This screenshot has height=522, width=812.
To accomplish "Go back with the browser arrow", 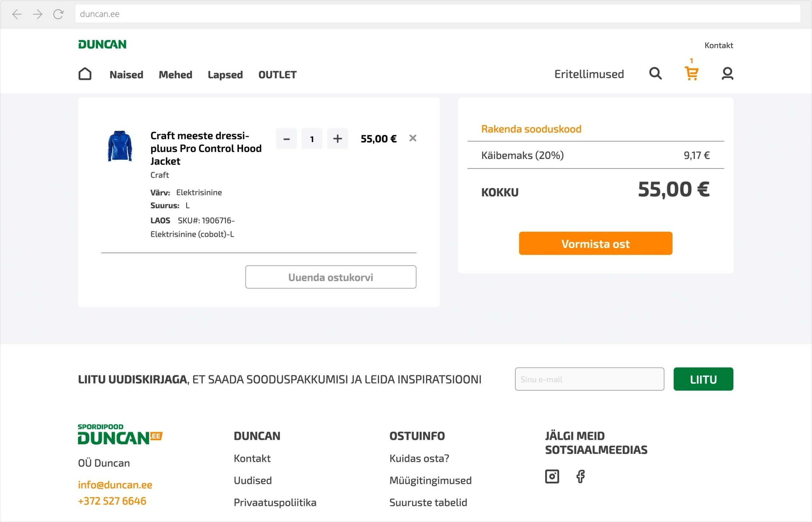I will [x=17, y=14].
